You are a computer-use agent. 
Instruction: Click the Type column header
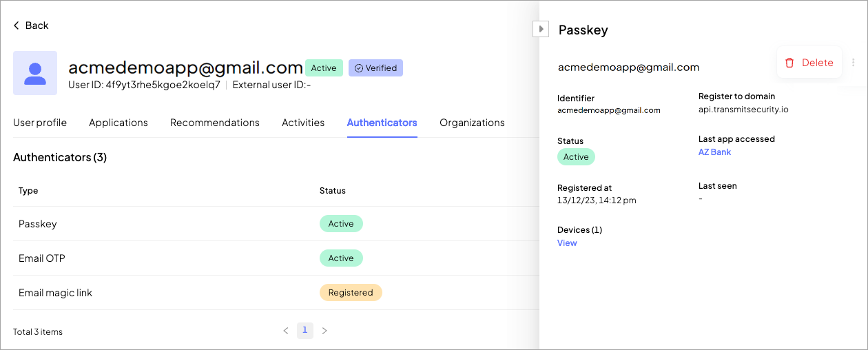click(28, 190)
